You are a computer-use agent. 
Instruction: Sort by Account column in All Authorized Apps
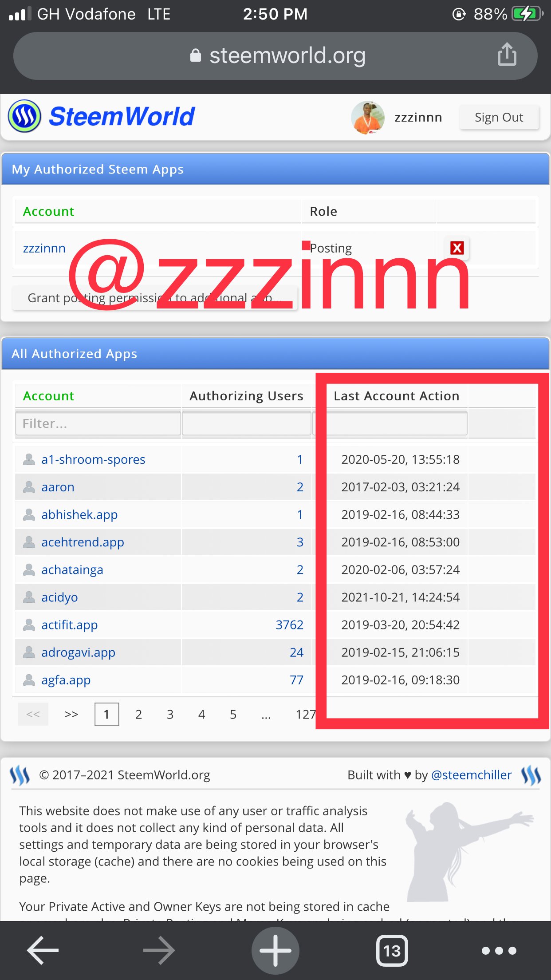pyautogui.click(x=48, y=396)
